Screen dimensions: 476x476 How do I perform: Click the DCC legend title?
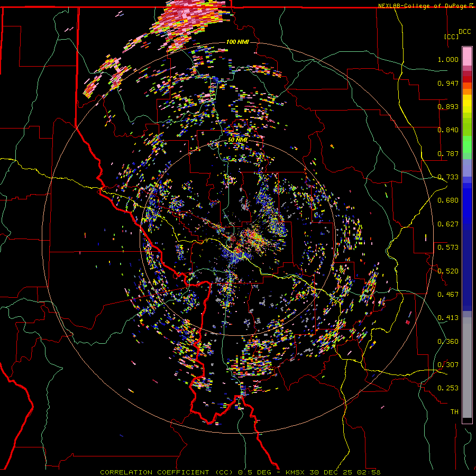click(464, 32)
